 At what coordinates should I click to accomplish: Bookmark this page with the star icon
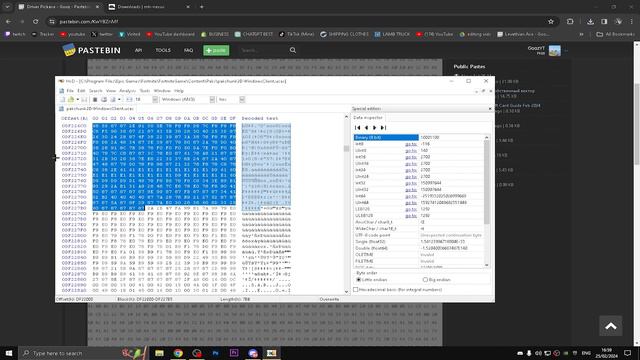pos(551,21)
